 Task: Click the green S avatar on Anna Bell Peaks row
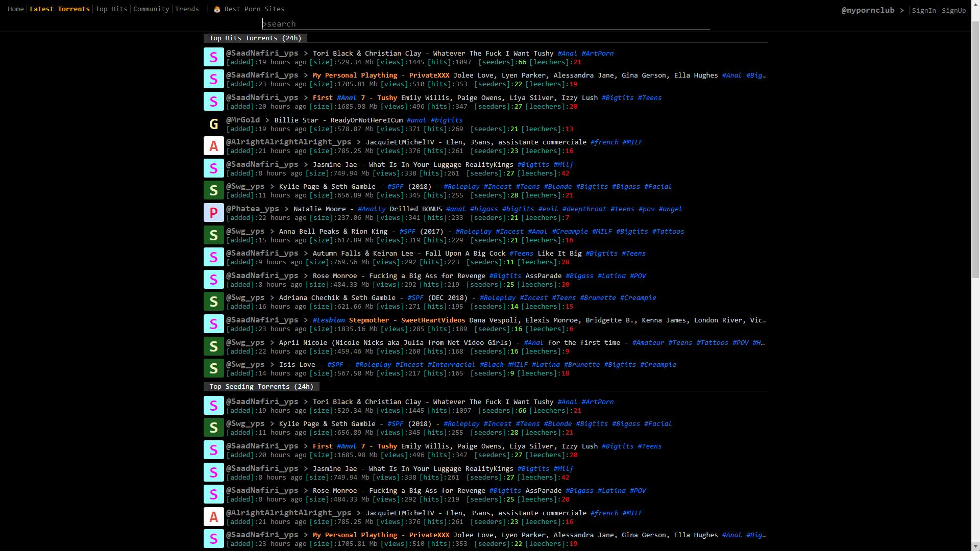214,235
